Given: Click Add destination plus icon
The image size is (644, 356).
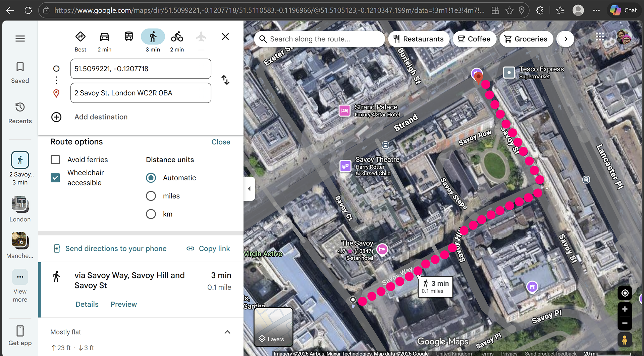Looking at the screenshot, I should coord(56,117).
